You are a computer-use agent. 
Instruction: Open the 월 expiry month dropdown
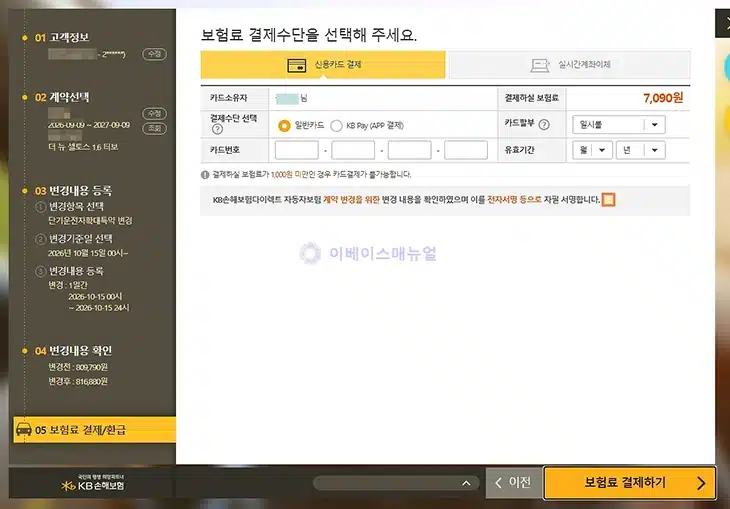pyautogui.click(x=592, y=150)
